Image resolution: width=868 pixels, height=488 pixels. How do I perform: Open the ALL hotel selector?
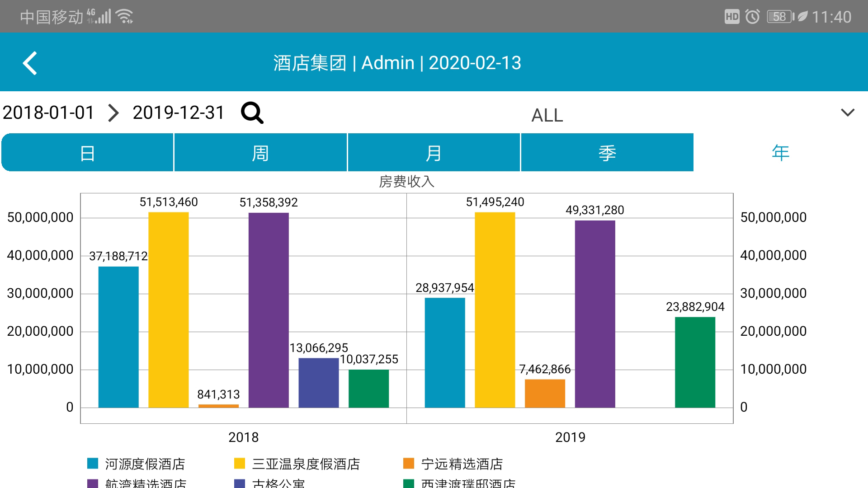547,115
